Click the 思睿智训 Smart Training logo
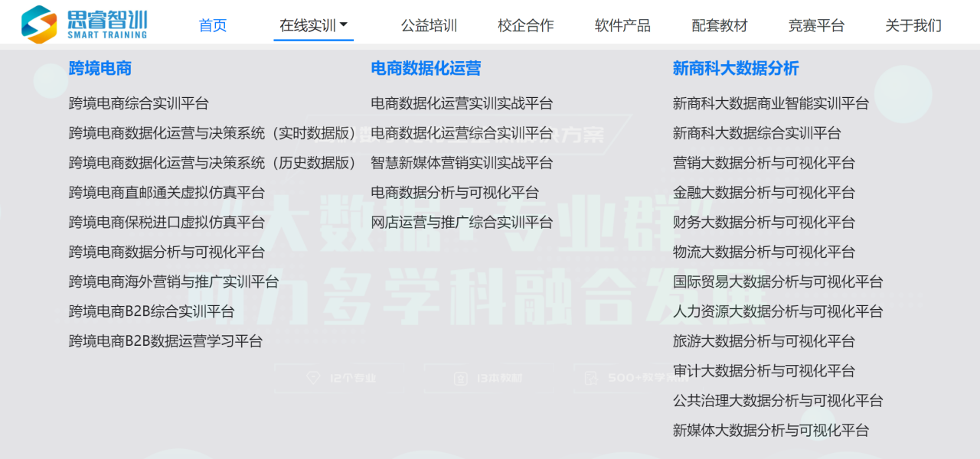This screenshot has width=980, height=459. coord(84,24)
